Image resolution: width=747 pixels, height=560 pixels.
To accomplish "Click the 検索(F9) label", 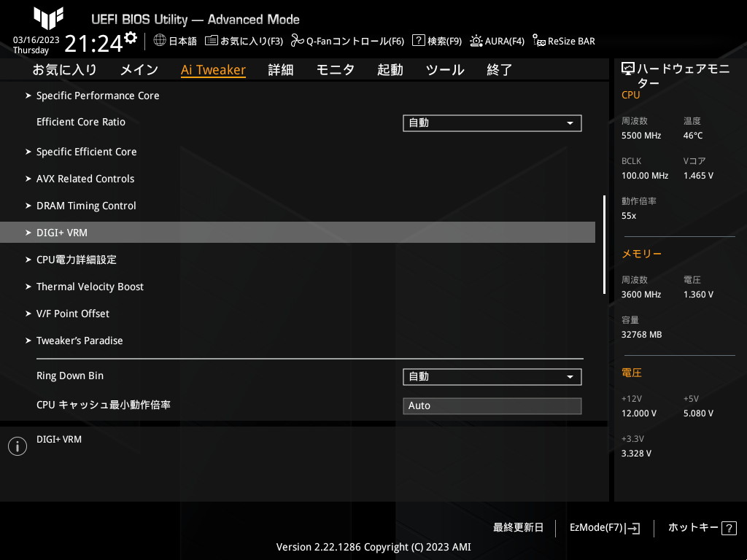I will [444, 42].
